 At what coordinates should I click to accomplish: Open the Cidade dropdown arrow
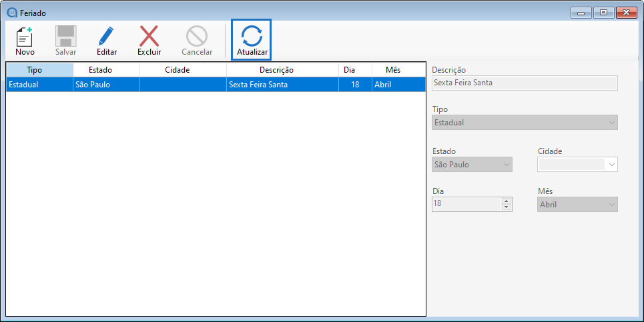click(611, 164)
